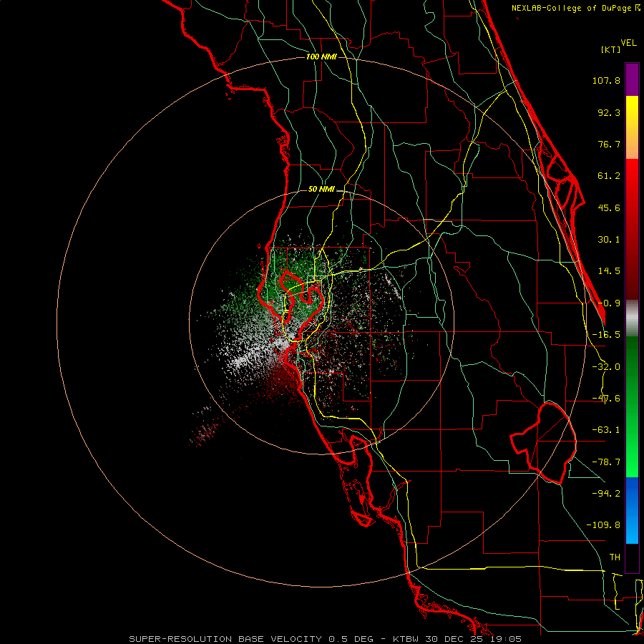Image resolution: width=644 pixels, height=644 pixels.
Task: Select the -0.9 value on the velocity scale
Action: (609, 303)
